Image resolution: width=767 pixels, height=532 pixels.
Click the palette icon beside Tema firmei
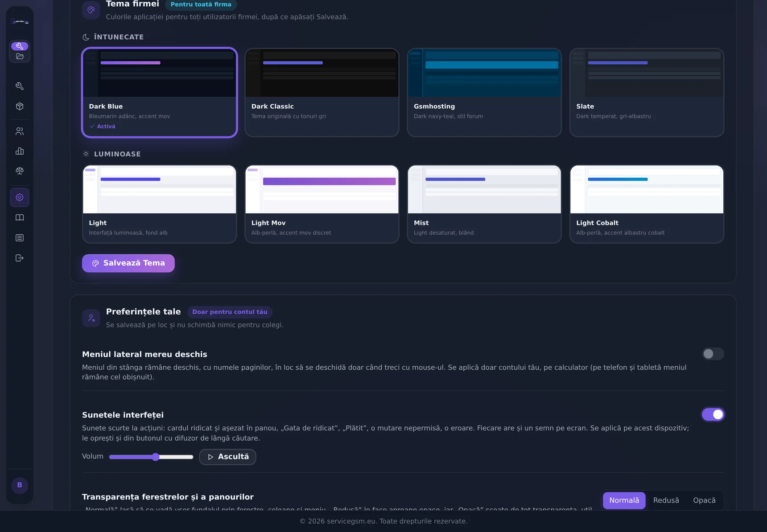[x=91, y=10]
